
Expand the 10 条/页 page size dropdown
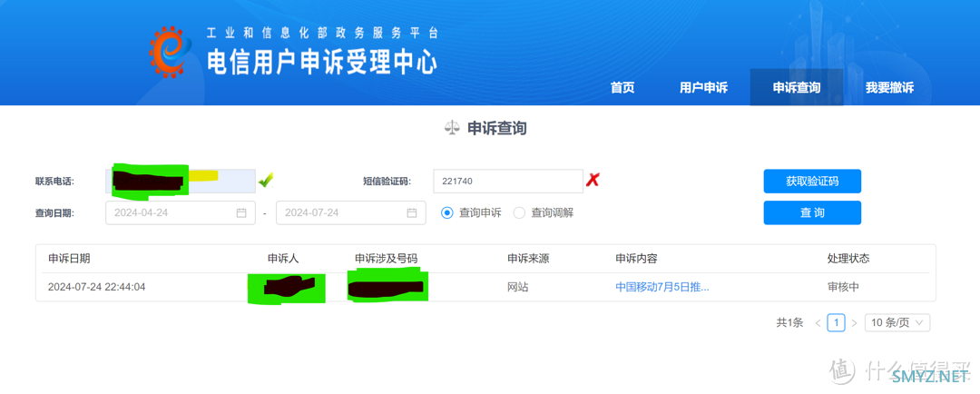897,323
